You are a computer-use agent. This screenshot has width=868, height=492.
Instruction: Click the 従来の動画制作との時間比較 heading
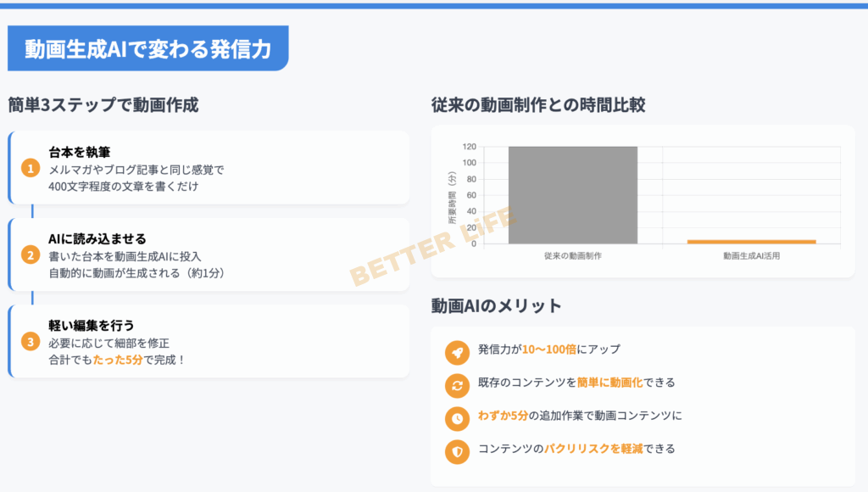pos(538,106)
